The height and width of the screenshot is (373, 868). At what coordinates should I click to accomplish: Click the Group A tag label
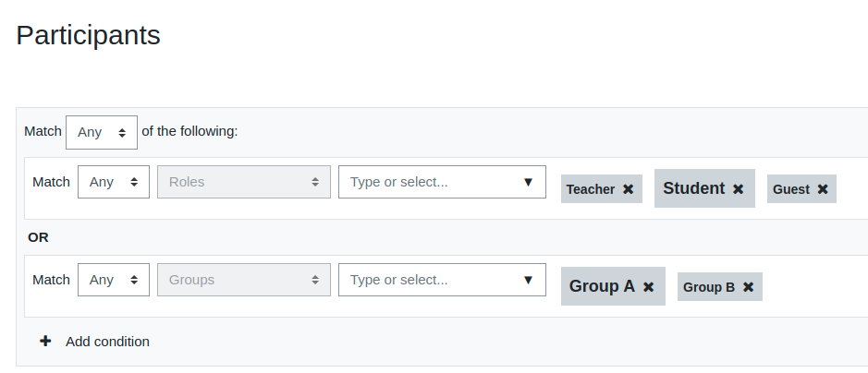pos(602,286)
